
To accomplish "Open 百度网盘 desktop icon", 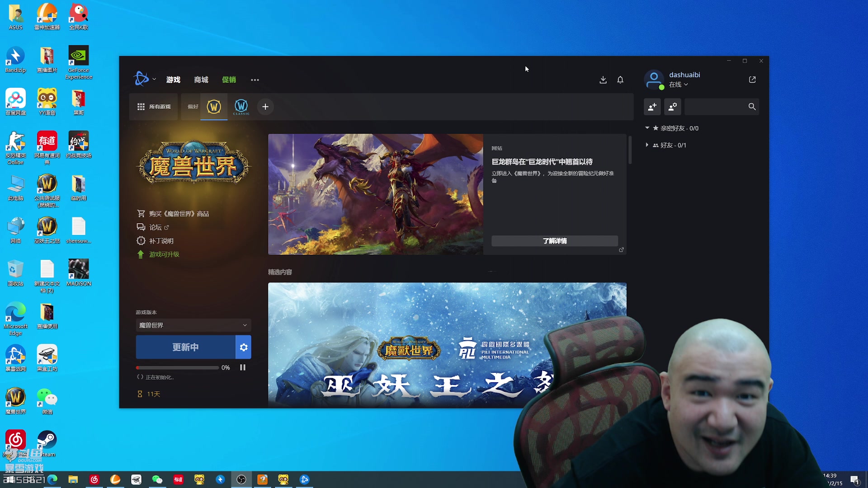I will (15, 102).
